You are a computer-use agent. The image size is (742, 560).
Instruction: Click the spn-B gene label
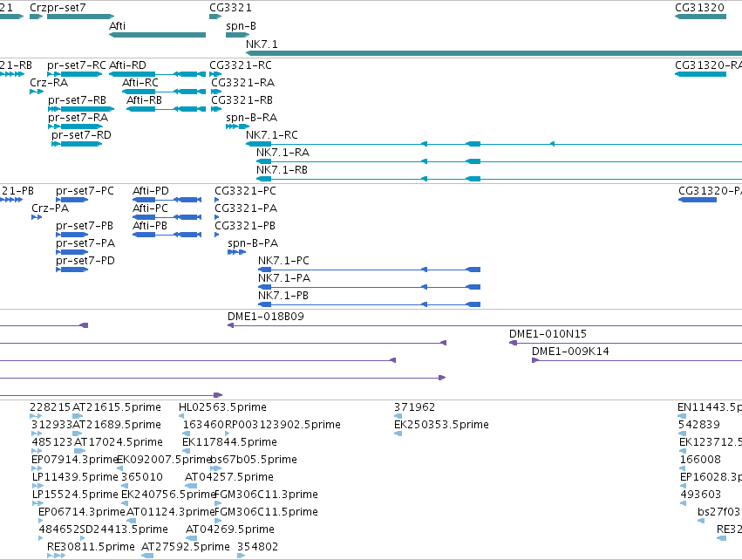point(241,26)
